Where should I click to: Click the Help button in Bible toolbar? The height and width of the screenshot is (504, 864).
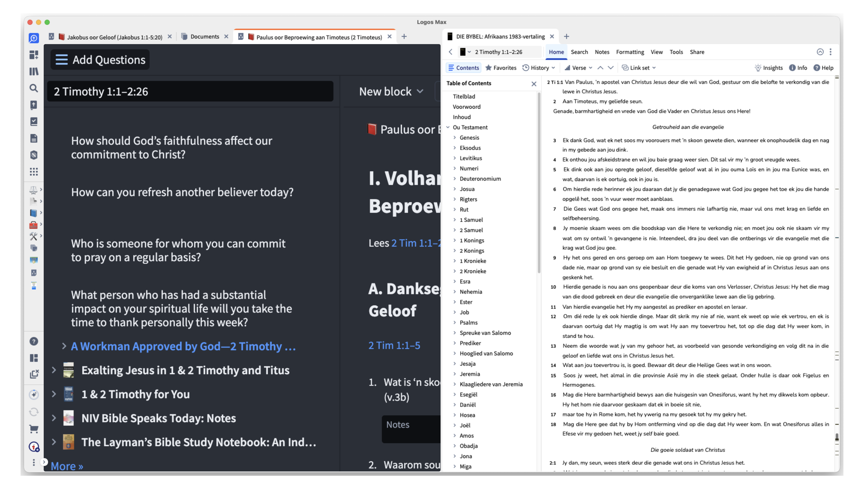point(823,68)
